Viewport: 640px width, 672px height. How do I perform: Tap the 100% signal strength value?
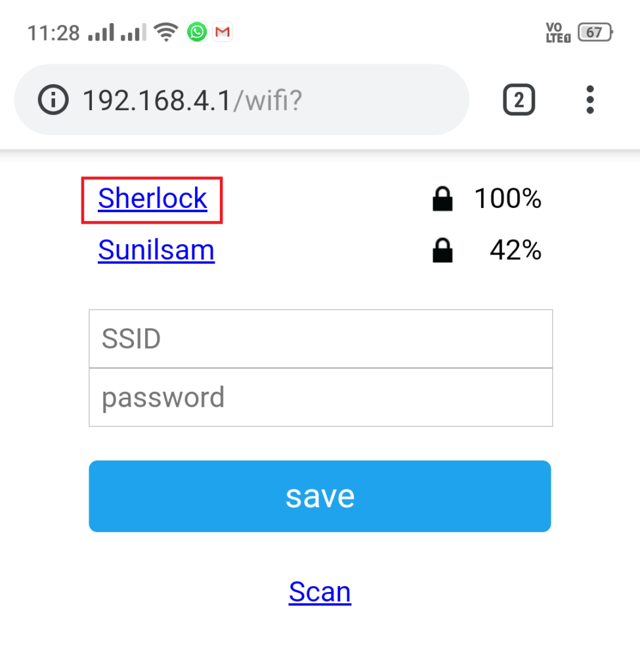(x=507, y=199)
